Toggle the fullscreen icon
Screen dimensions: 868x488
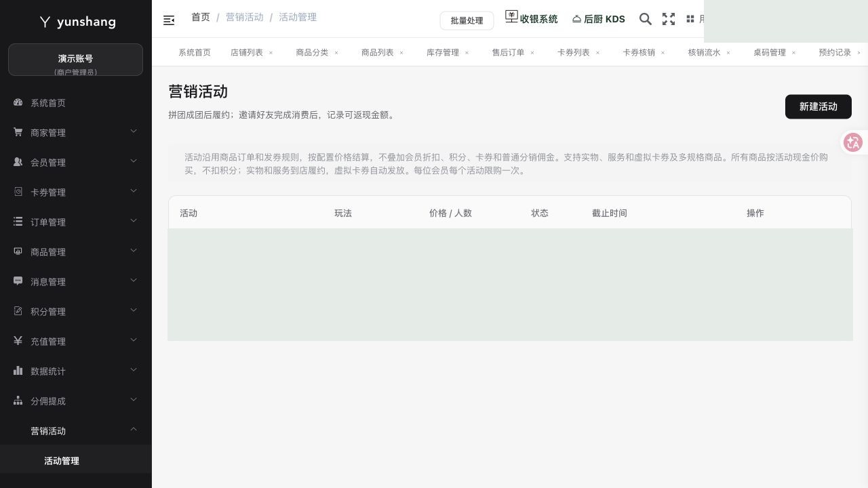[669, 19]
